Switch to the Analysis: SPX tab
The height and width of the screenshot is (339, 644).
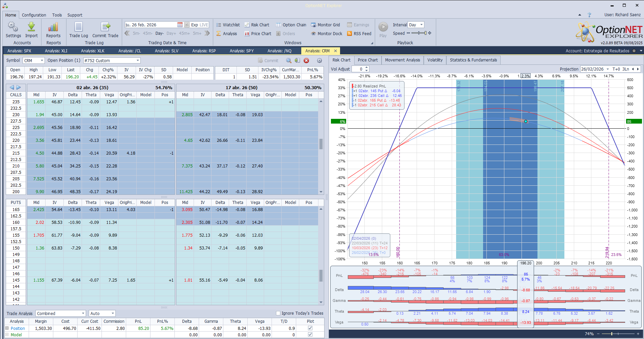pos(19,51)
